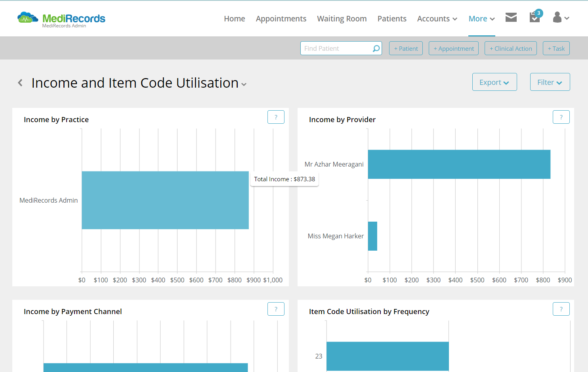Image resolution: width=588 pixels, height=372 pixels.
Task: Click the + Task button
Action: (556, 48)
